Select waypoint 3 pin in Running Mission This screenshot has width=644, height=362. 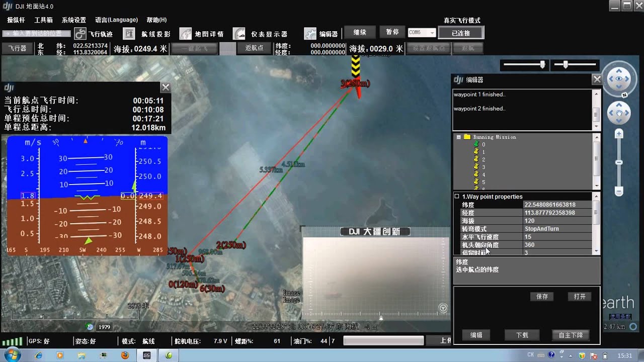[x=476, y=167]
